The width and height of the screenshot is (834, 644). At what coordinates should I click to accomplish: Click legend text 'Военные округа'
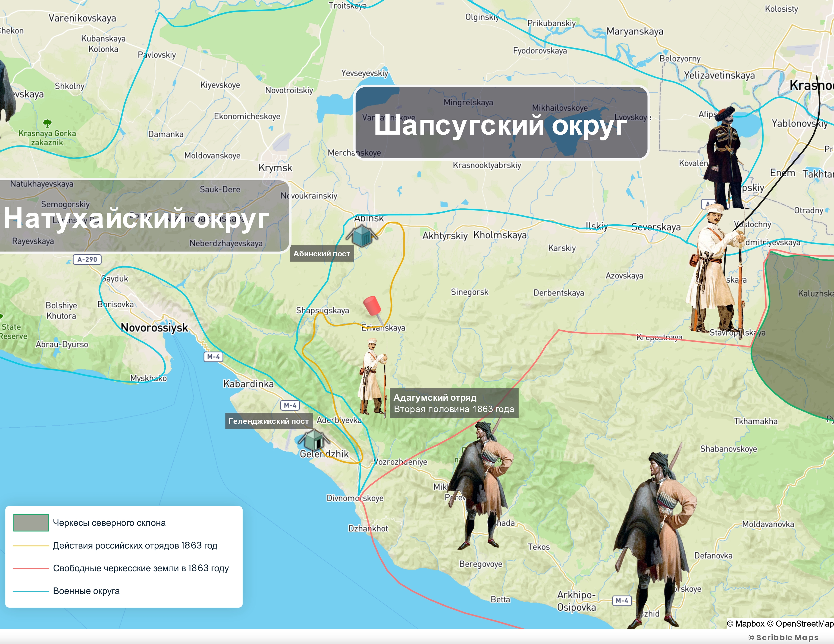pos(86,591)
